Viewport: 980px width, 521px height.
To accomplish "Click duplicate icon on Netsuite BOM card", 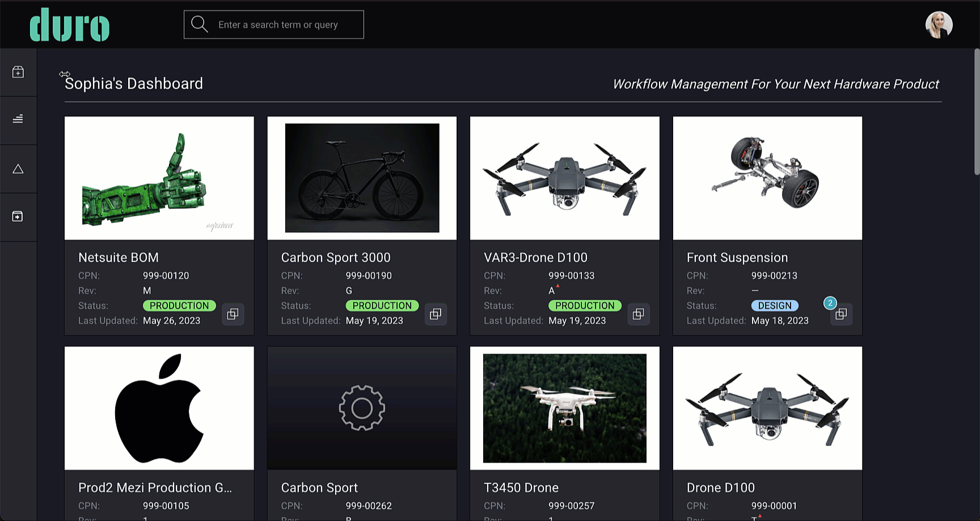I will [x=233, y=314].
